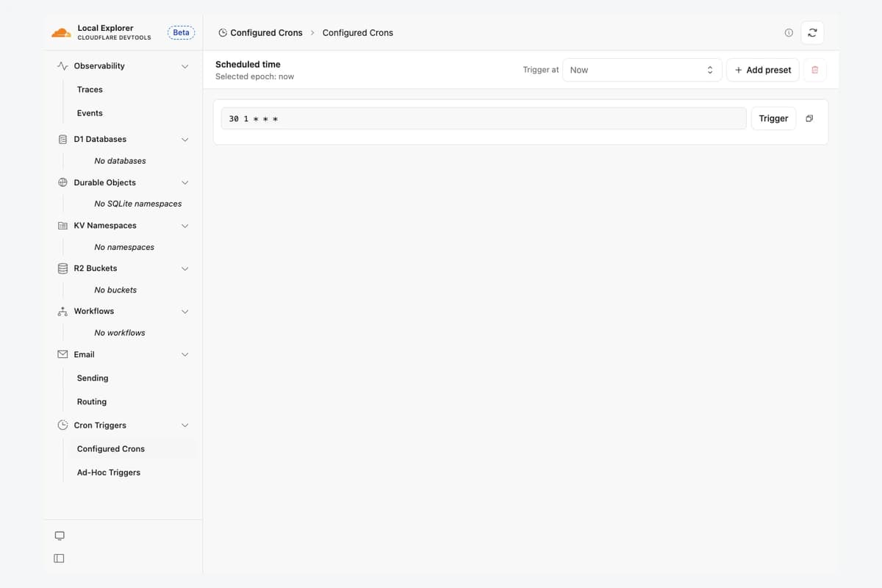Refresh using the circular arrows button
This screenshot has width=882, height=588.
[x=812, y=33]
